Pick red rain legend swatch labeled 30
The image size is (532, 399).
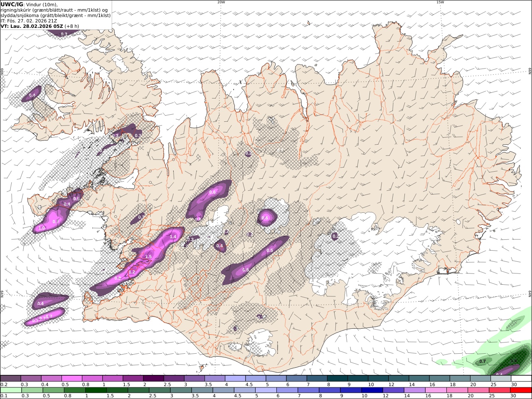point(521,390)
